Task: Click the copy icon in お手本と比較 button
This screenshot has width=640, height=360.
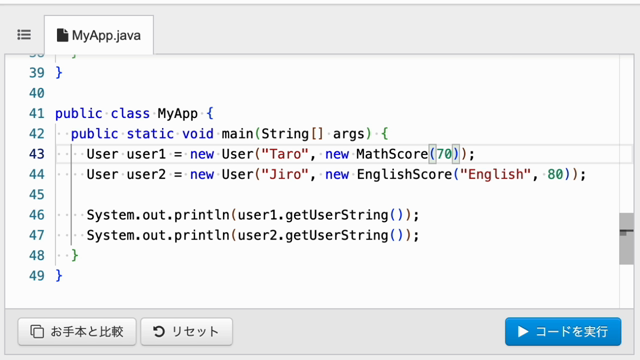Action: click(x=37, y=331)
